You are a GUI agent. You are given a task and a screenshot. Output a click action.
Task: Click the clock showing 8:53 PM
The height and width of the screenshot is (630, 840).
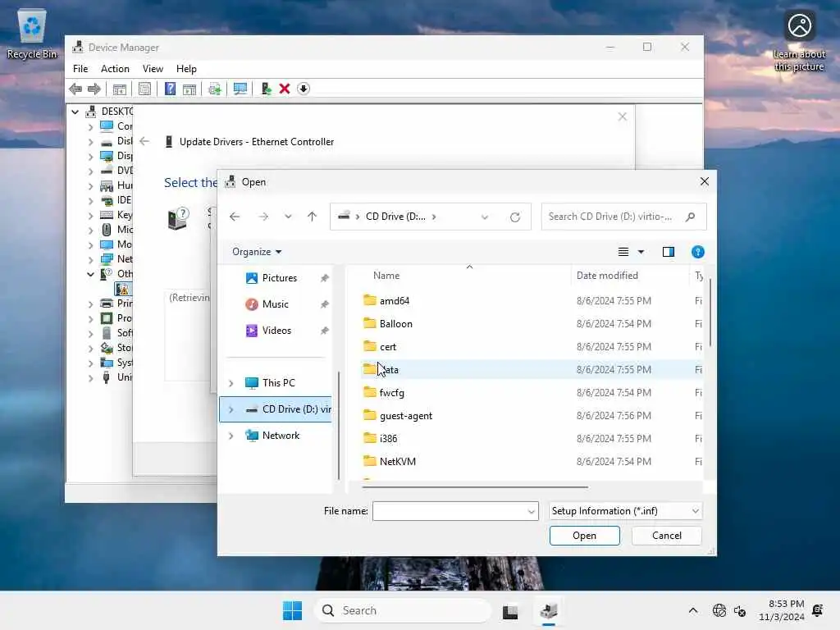click(x=782, y=610)
